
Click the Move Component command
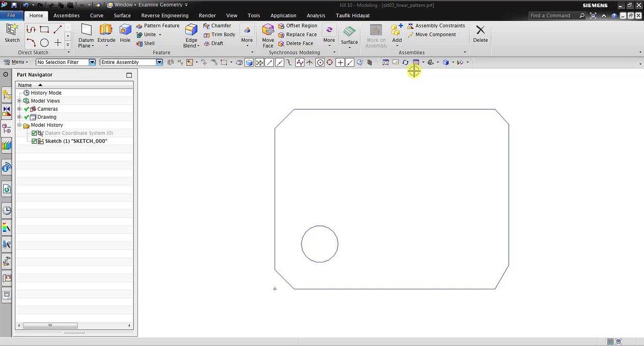(x=431, y=35)
